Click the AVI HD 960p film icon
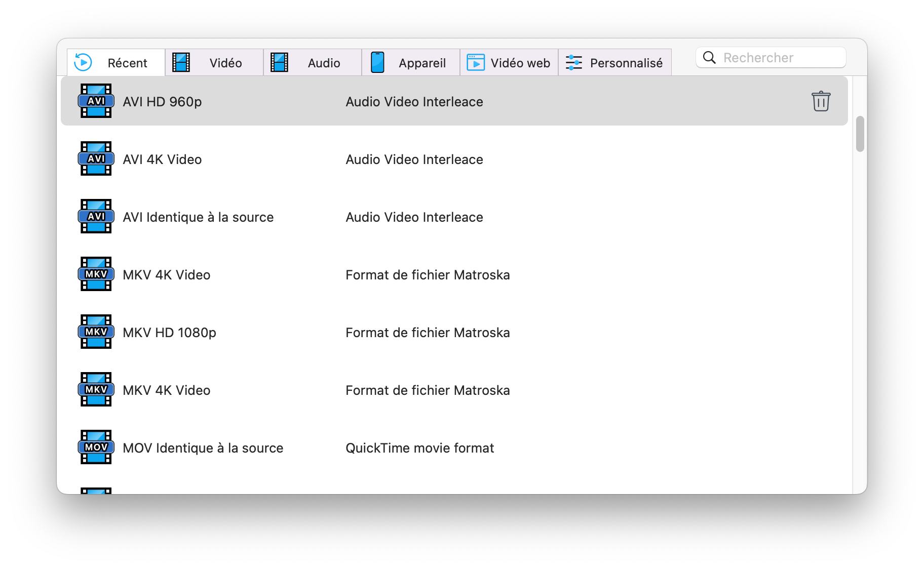Screen dimensions: 924x569 pyautogui.click(x=96, y=101)
